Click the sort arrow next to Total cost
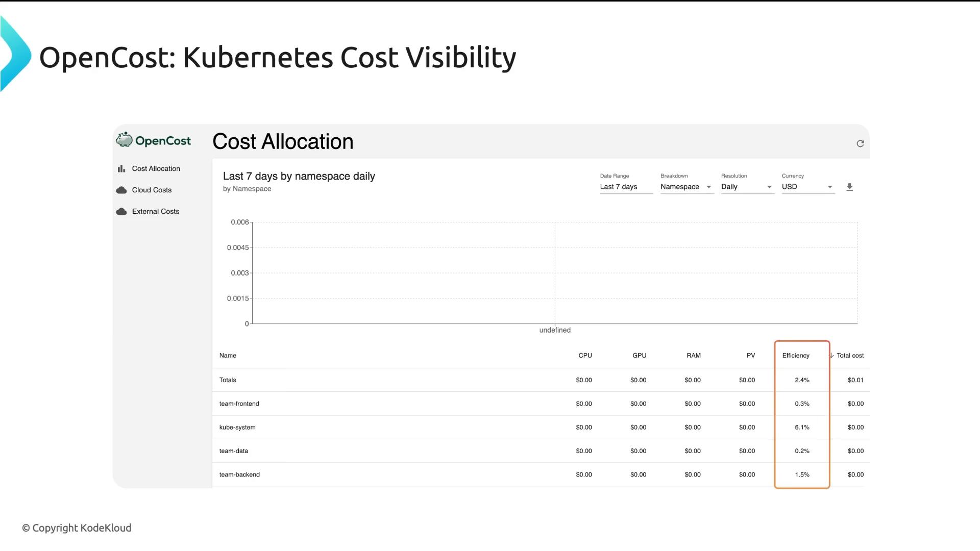Image resolution: width=980 pixels, height=551 pixels. 831,356
